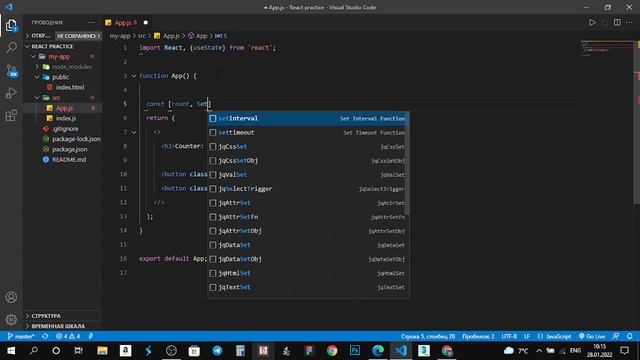Open package-lock.json file
This screenshot has height=360, width=640.
76,139
